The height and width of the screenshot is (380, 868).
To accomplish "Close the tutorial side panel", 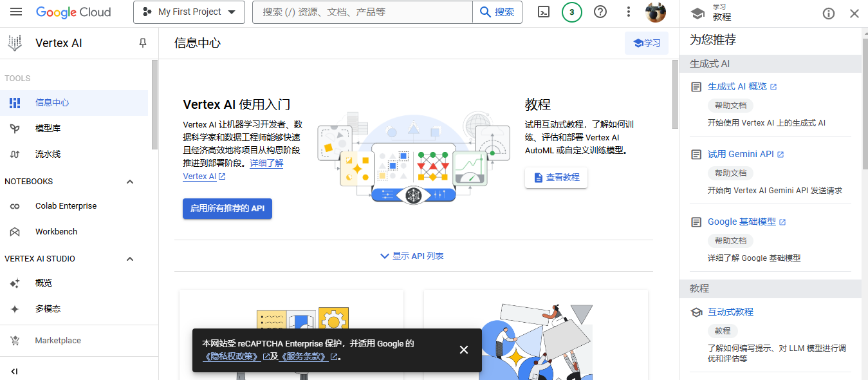I will click(854, 14).
